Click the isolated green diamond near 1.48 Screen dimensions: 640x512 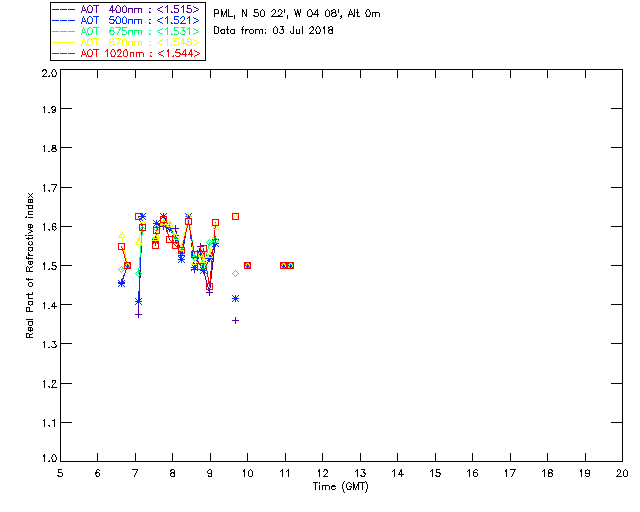pyautogui.click(x=236, y=274)
